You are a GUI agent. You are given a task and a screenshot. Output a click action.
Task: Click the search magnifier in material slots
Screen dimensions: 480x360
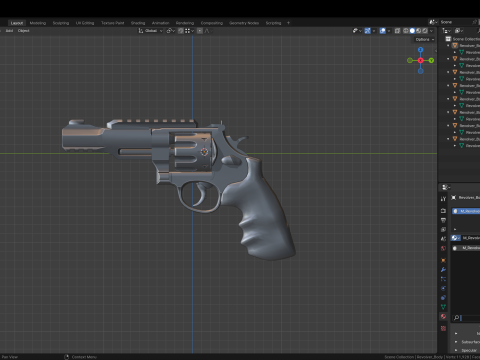coord(456,318)
